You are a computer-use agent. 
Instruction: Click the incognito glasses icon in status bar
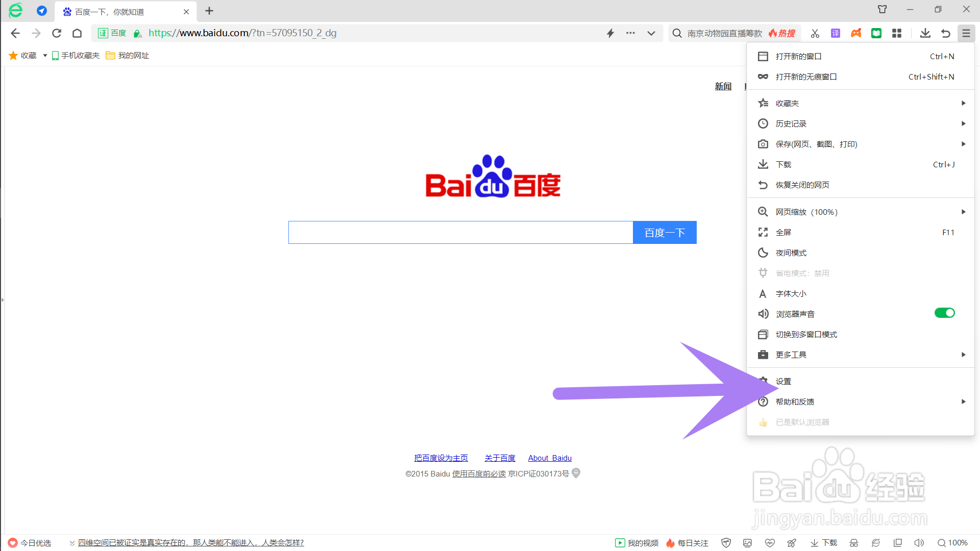[x=854, y=543]
